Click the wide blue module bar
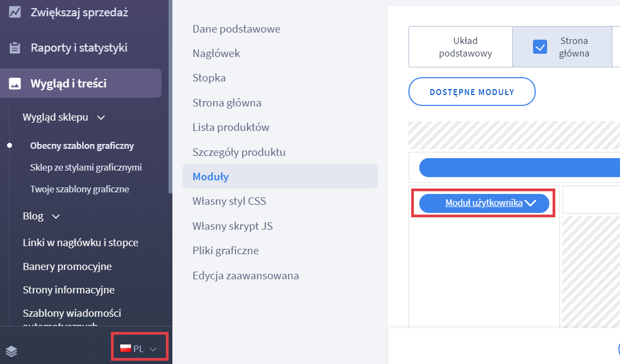Viewport: 620px width, 364px height. (519, 168)
